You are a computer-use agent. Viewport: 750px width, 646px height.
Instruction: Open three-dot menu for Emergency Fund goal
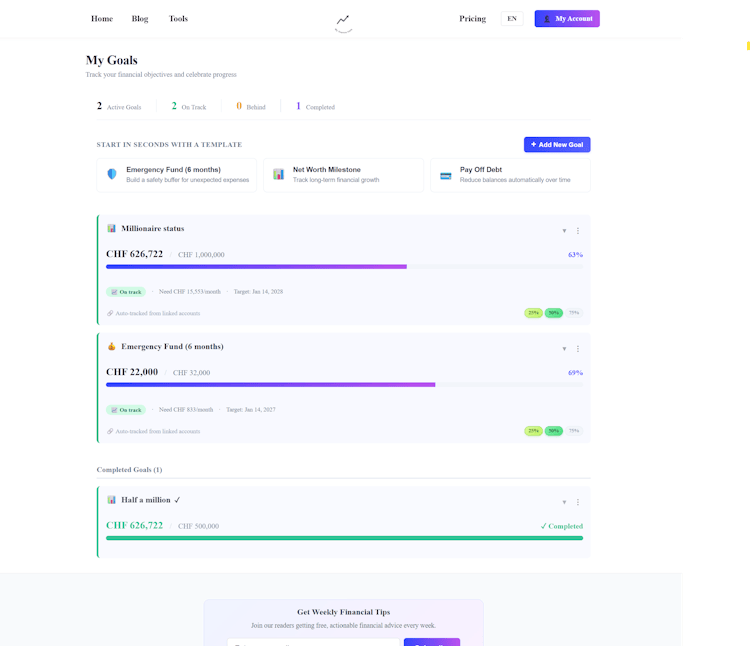(x=578, y=349)
